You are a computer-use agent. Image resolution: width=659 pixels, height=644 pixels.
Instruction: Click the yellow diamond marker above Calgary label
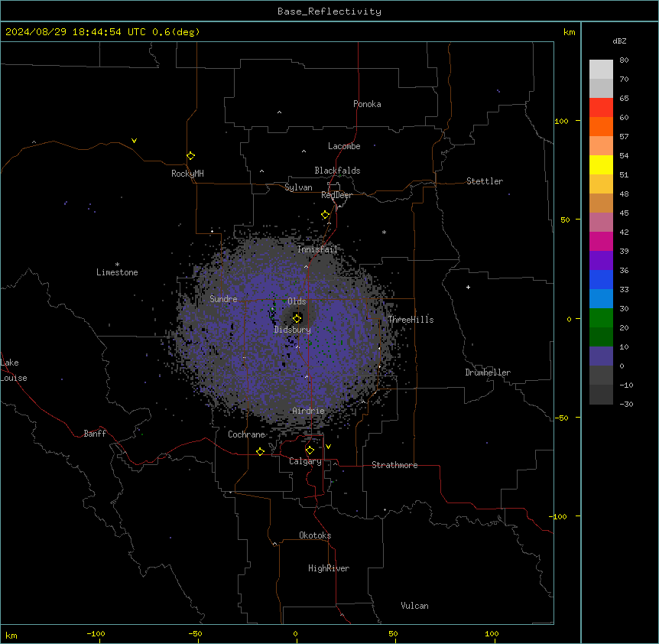click(310, 450)
